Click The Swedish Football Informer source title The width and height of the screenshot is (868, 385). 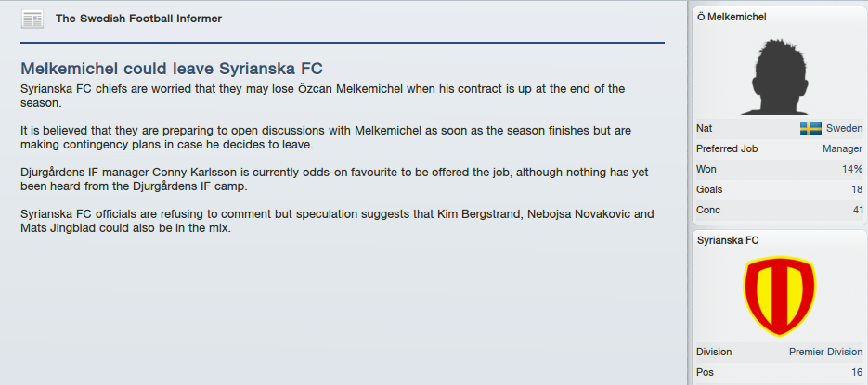(138, 19)
